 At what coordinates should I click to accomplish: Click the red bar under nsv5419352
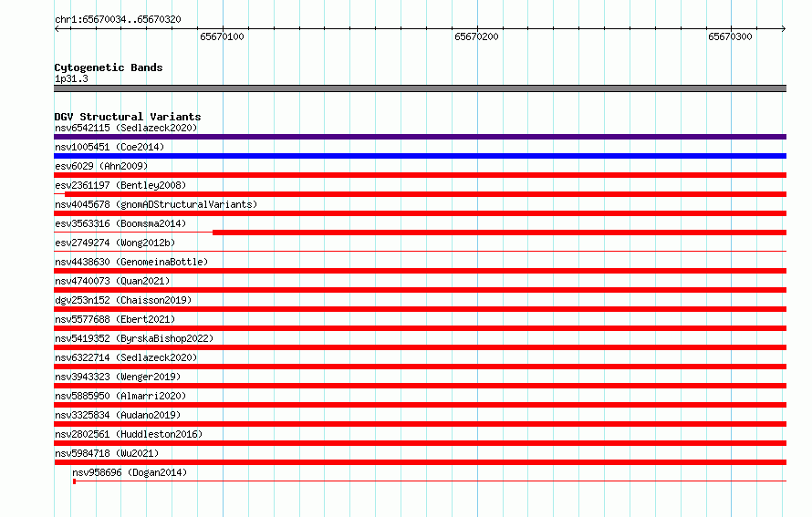(420, 347)
